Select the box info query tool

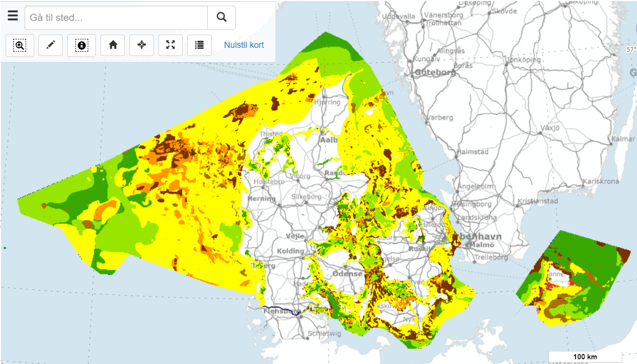[x=82, y=45]
